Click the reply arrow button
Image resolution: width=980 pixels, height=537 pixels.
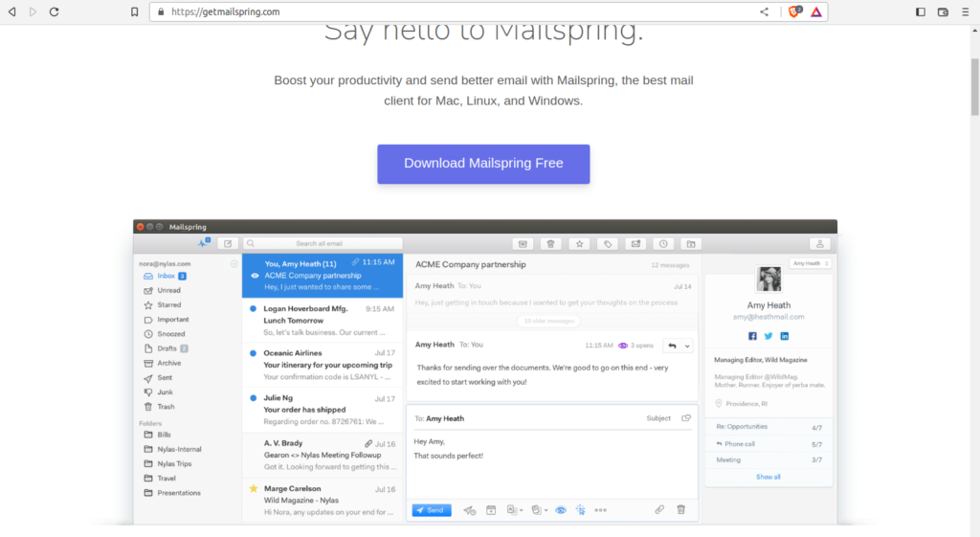[x=672, y=346]
